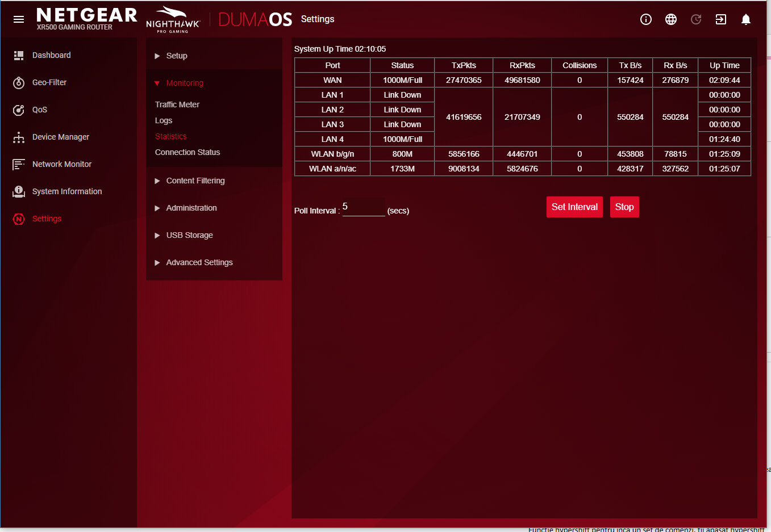Select Settings in the sidebar
The width and height of the screenshot is (771, 532).
tap(47, 219)
